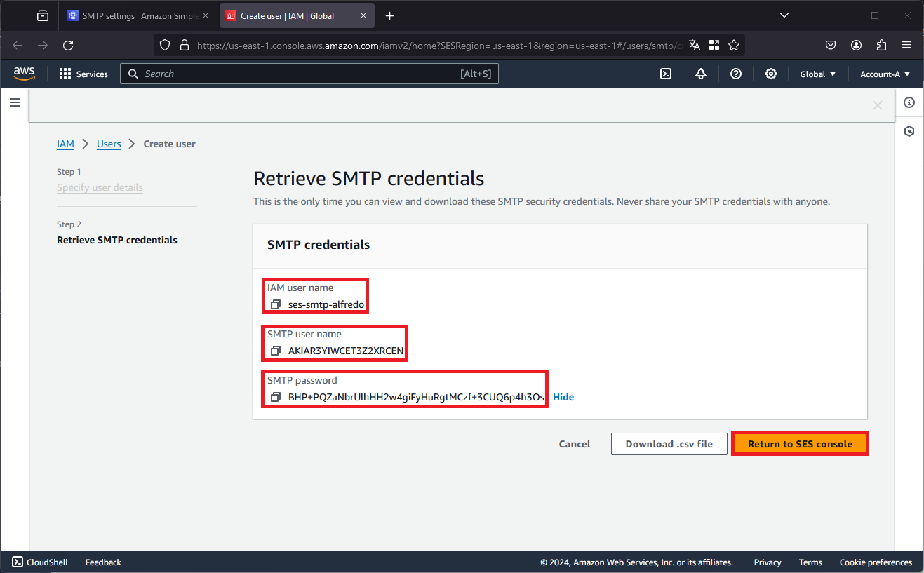Open the Firefox application menu
The image size is (924, 573).
906,45
